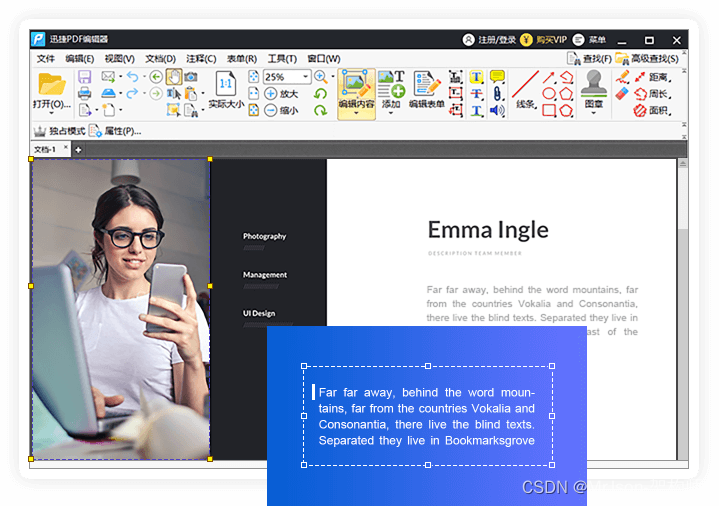
Task: Expand the paste clipboard dropdown arrow
Action: 203,94
